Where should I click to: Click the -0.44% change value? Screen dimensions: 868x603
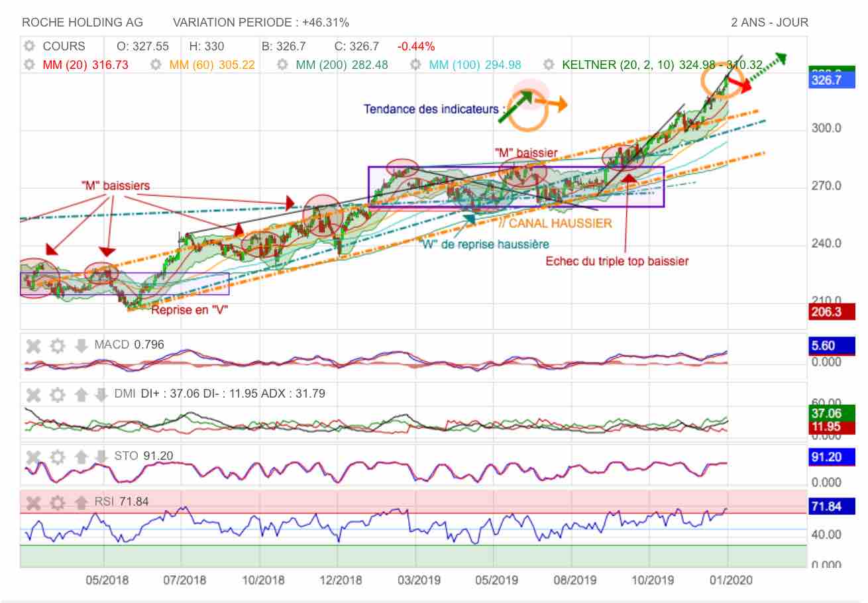(416, 46)
